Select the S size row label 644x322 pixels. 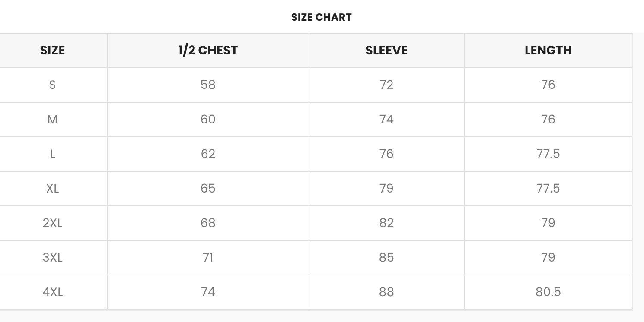coord(52,85)
